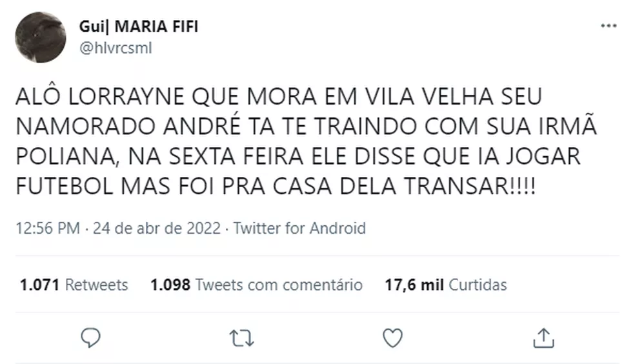
Task: Retweet using the arrows icon
Action: point(242,337)
